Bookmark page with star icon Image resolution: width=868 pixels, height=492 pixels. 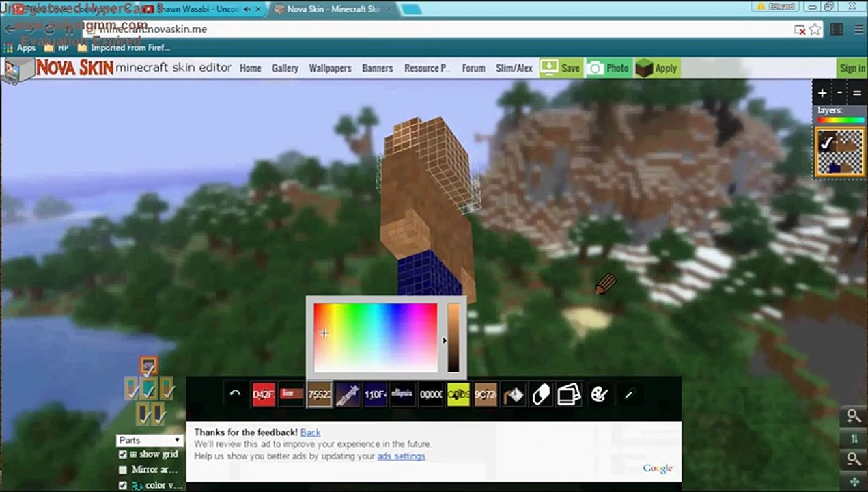coord(815,29)
